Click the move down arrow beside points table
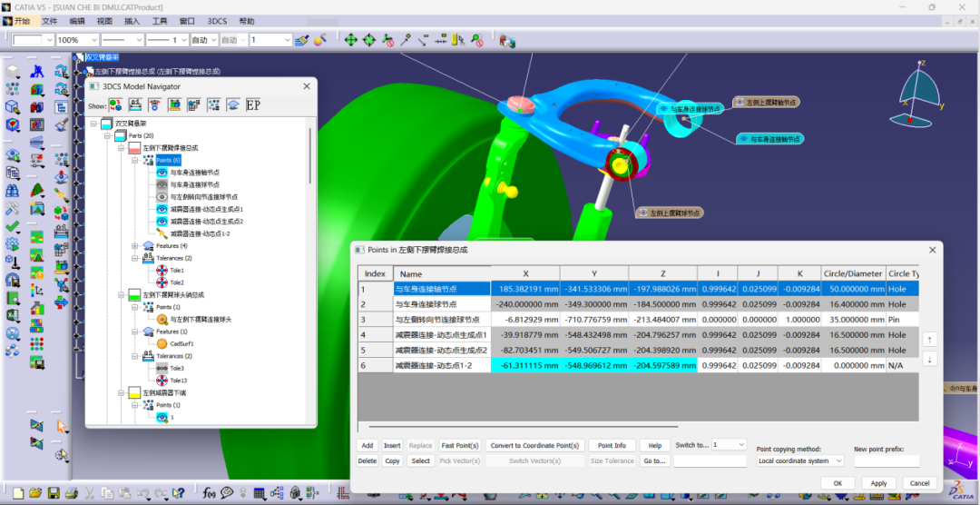The image size is (980, 505). [x=930, y=359]
